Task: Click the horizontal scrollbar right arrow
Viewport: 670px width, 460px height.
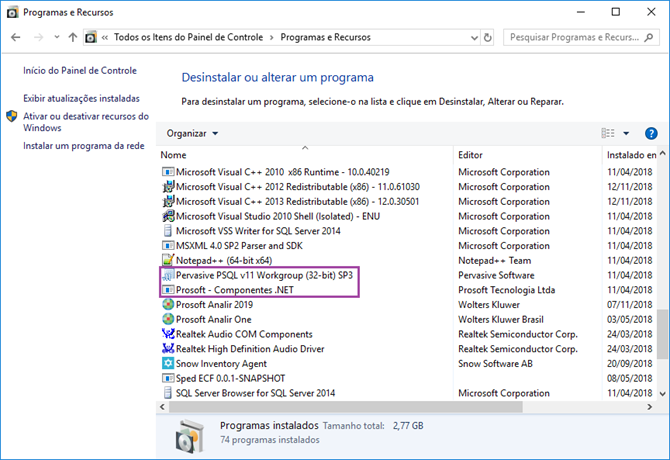Action: pos(650,407)
